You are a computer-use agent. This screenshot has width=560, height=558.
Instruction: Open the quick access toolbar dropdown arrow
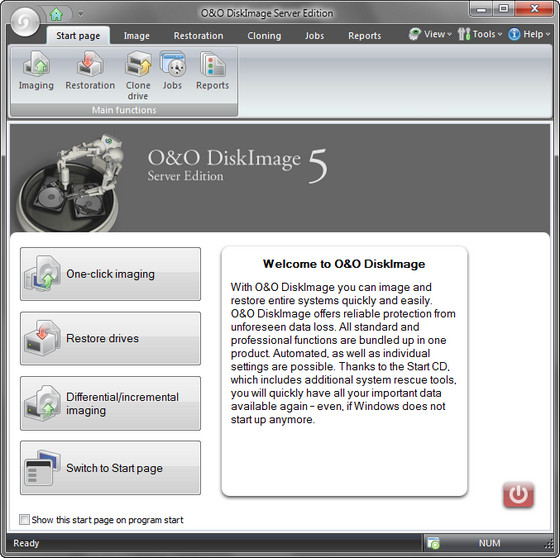(x=81, y=14)
